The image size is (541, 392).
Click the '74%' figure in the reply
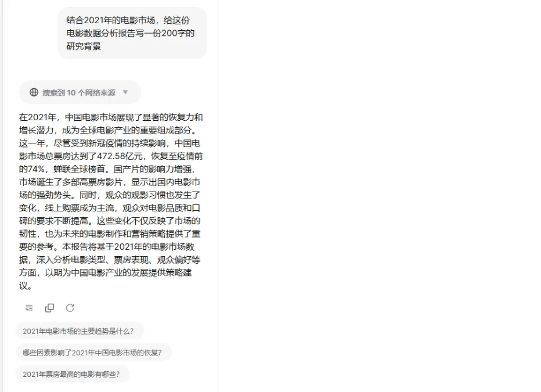click(36, 169)
